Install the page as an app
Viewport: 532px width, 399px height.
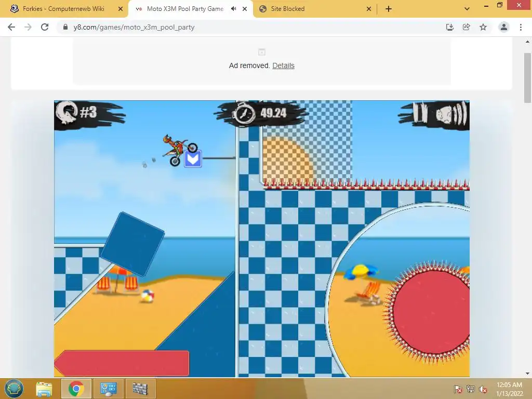(449, 27)
